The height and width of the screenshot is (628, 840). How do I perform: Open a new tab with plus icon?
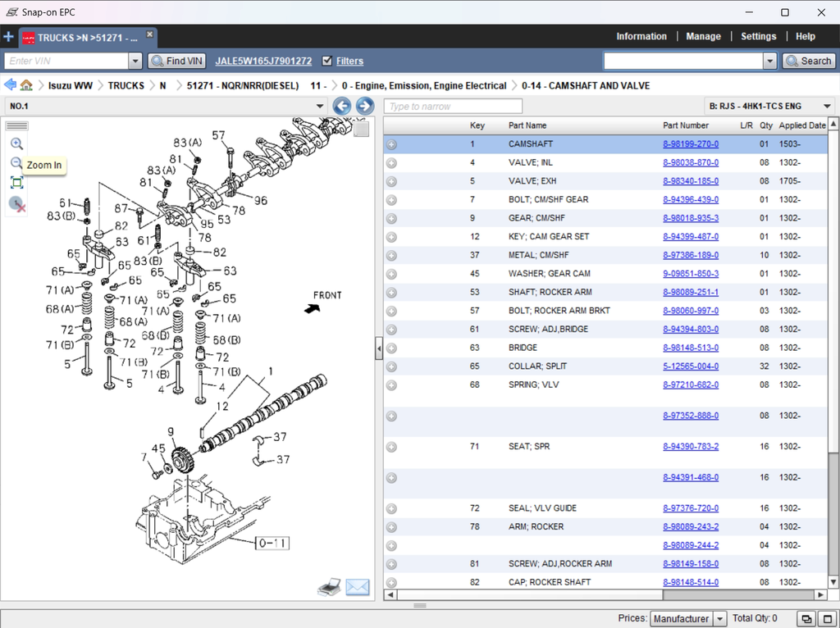tap(8, 37)
